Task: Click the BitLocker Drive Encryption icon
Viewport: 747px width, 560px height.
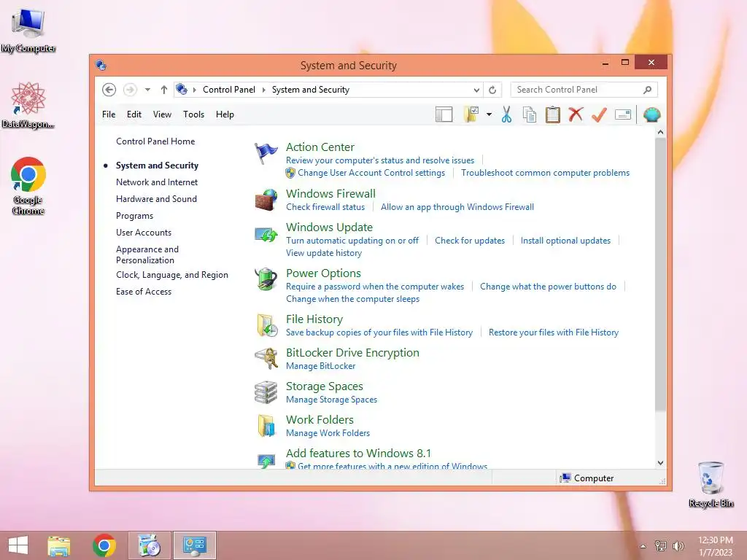Action: click(x=266, y=358)
